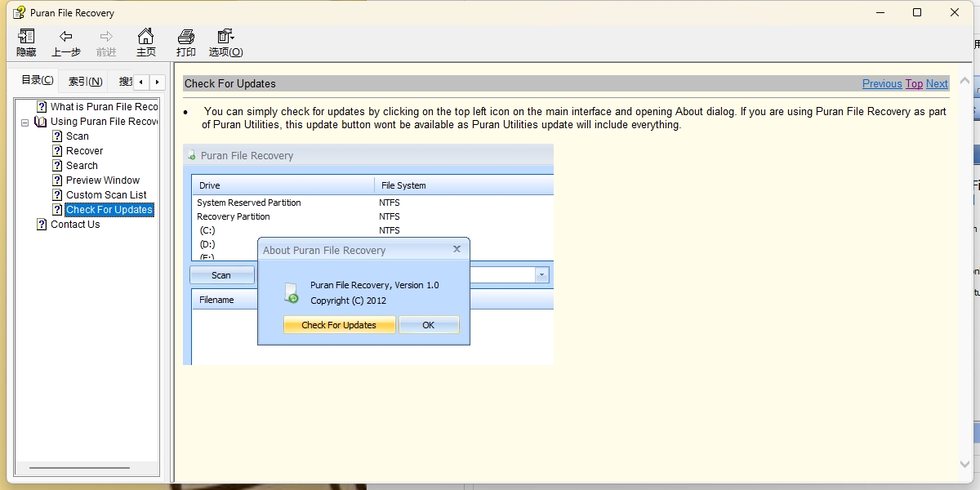Image resolution: width=980 pixels, height=490 pixels.
Task: Click the Hide (隐藏) toolbar icon
Action: tap(26, 43)
